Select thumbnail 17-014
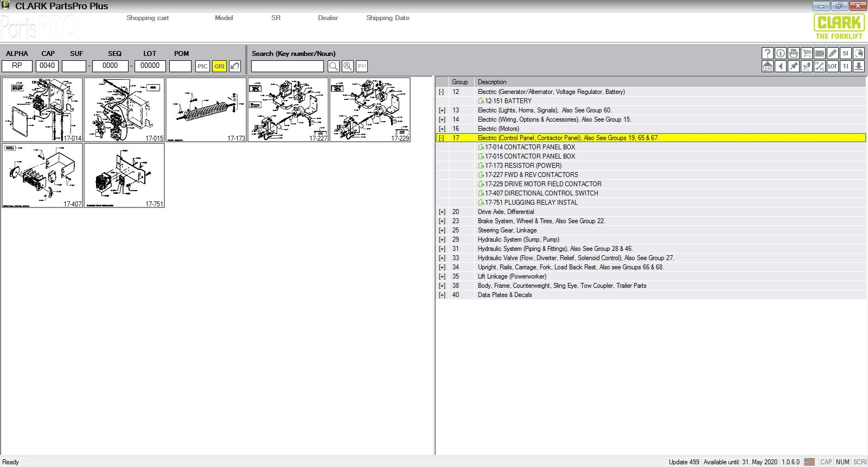 pyautogui.click(x=42, y=110)
